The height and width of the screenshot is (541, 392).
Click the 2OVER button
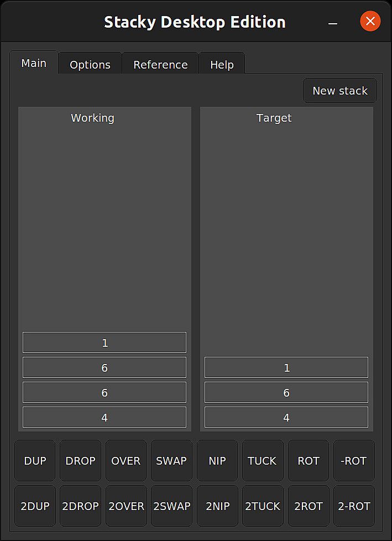126,506
